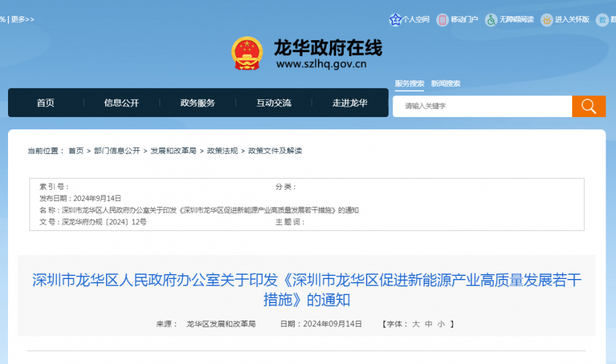616x364 pixels.
Task: Switch to the 新闻搜索 search tab
Action: (x=445, y=84)
